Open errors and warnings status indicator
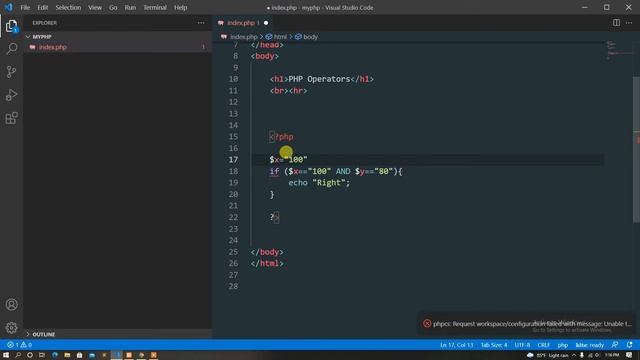640x360 pixels. tap(19, 345)
